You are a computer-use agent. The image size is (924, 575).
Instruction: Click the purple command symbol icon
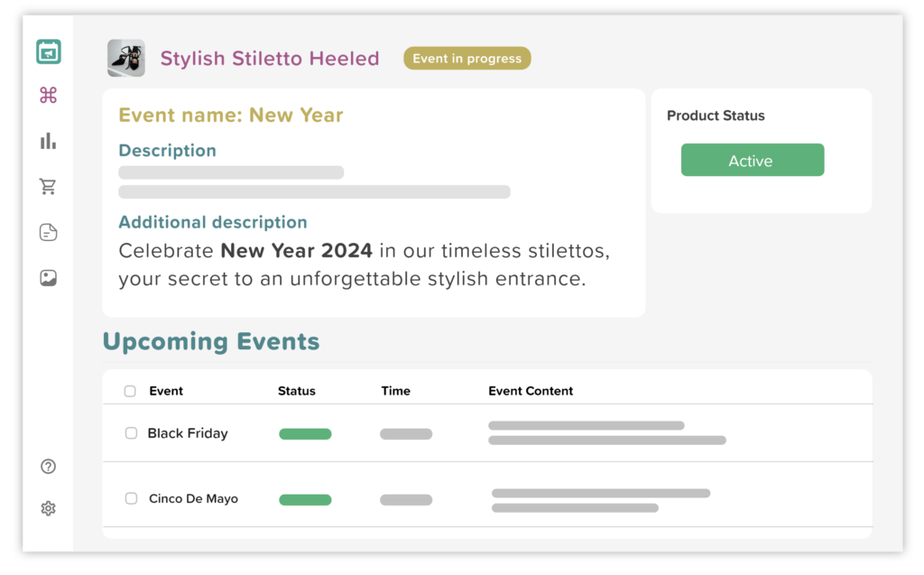pos(49,95)
